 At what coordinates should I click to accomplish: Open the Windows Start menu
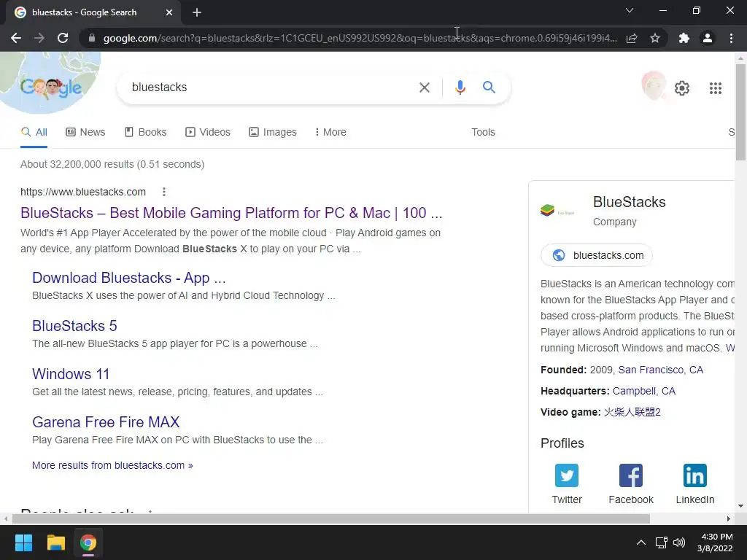pyautogui.click(x=23, y=542)
